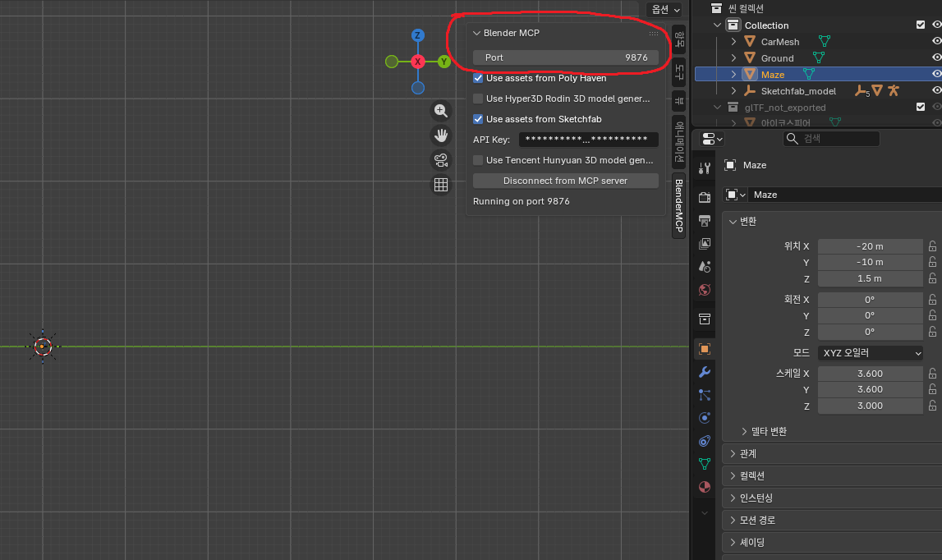
Task: Expand CarMesh in the outliner
Action: tap(733, 41)
